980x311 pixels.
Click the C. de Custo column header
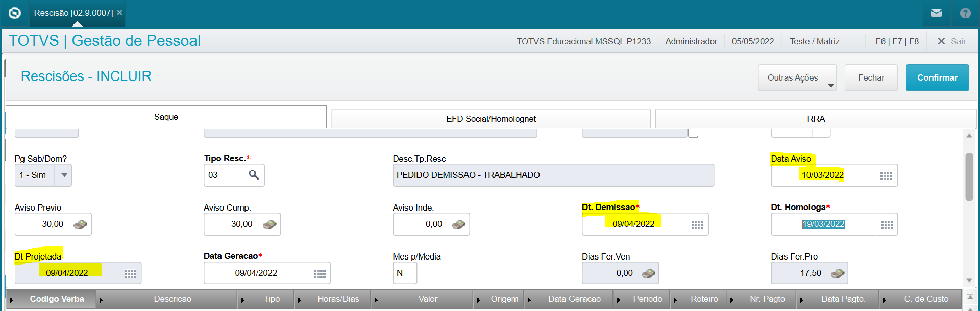click(926, 299)
